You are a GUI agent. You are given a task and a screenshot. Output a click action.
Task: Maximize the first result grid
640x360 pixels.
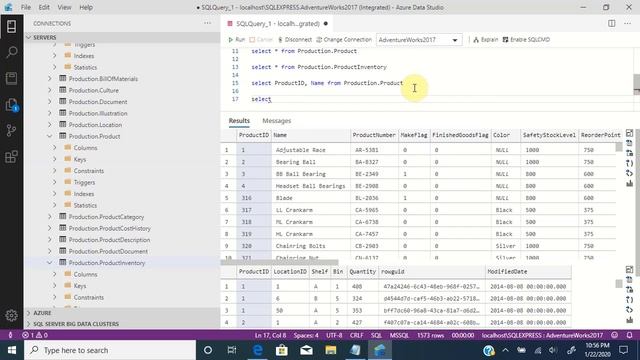coord(629,133)
